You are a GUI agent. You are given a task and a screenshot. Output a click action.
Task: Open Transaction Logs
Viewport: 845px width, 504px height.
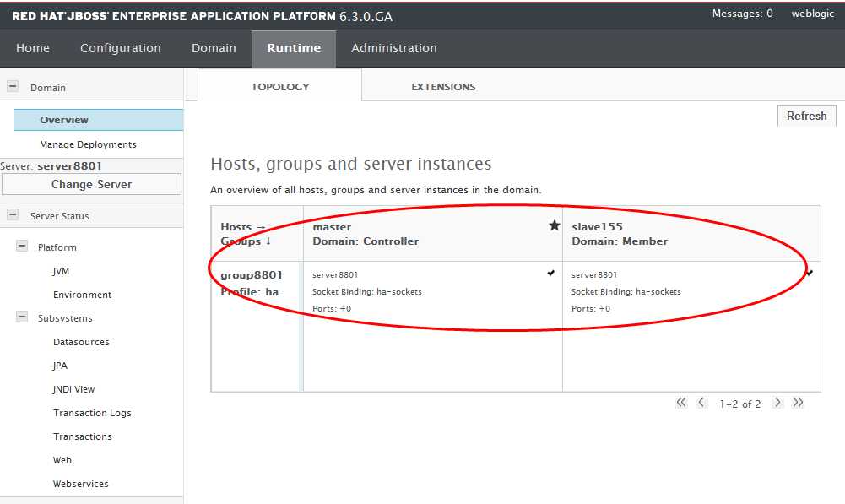(92, 413)
